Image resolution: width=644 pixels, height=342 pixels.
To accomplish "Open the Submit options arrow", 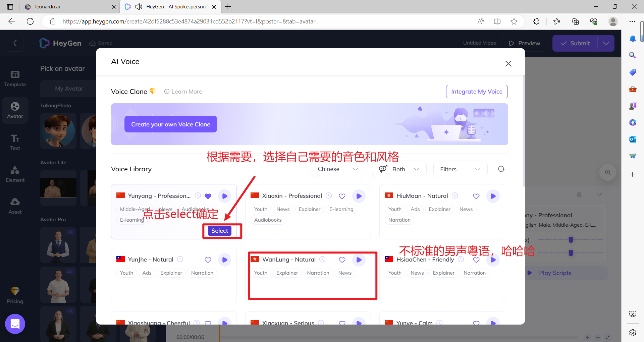I will 606,43.
